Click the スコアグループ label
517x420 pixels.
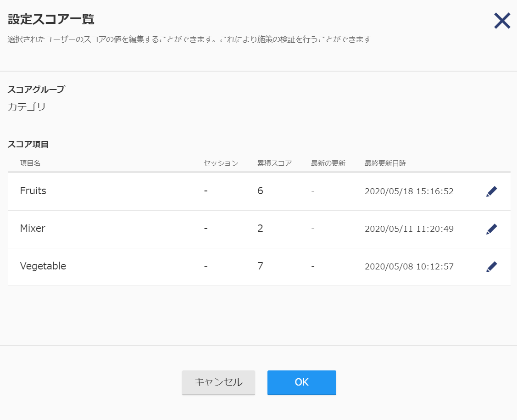[37, 90]
